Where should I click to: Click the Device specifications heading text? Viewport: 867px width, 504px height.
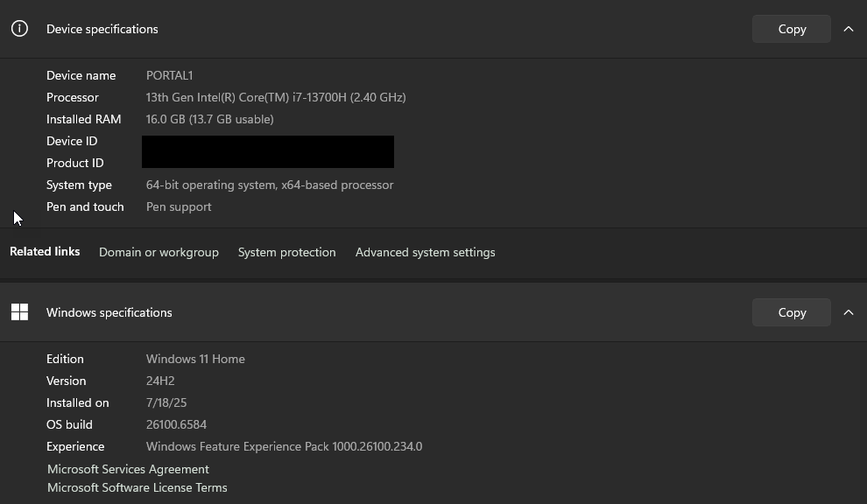pyautogui.click(x=102, y=29)
